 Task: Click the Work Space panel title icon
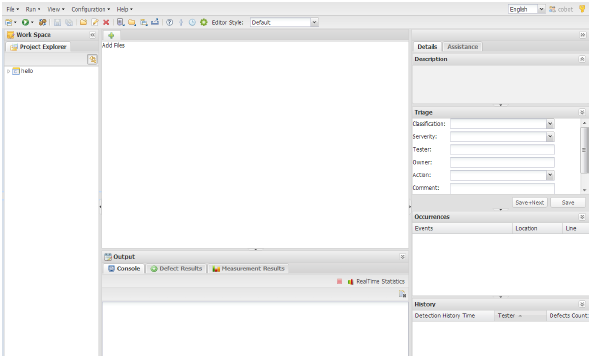pyautogui.click(x=11, y=35)
